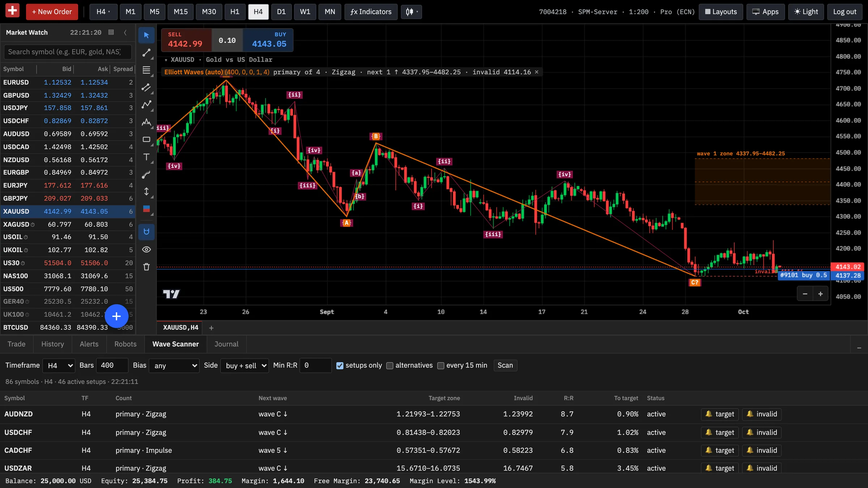The height and width of the screenshot is (488, 868).
Task: Open the Bias dropdown
Action: click(174, 365)
